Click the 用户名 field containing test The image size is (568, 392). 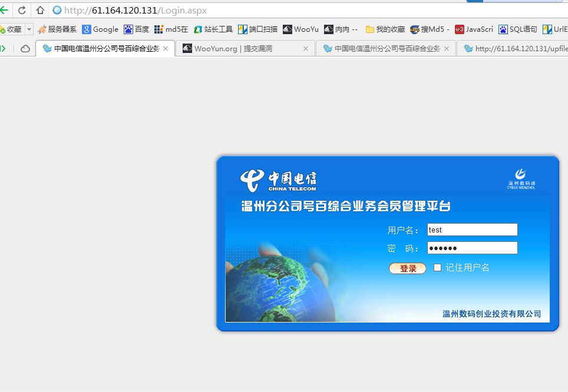tap(473, 230)
